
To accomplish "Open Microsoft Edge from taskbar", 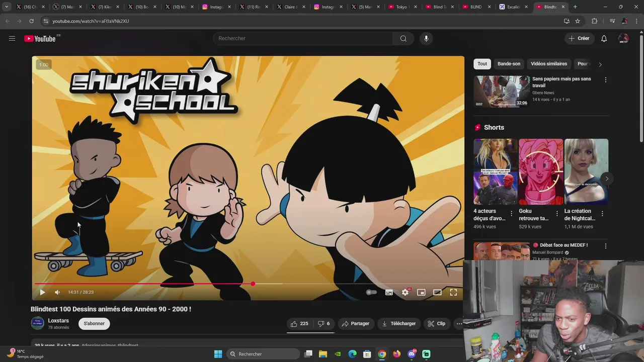I will (353, 354).
